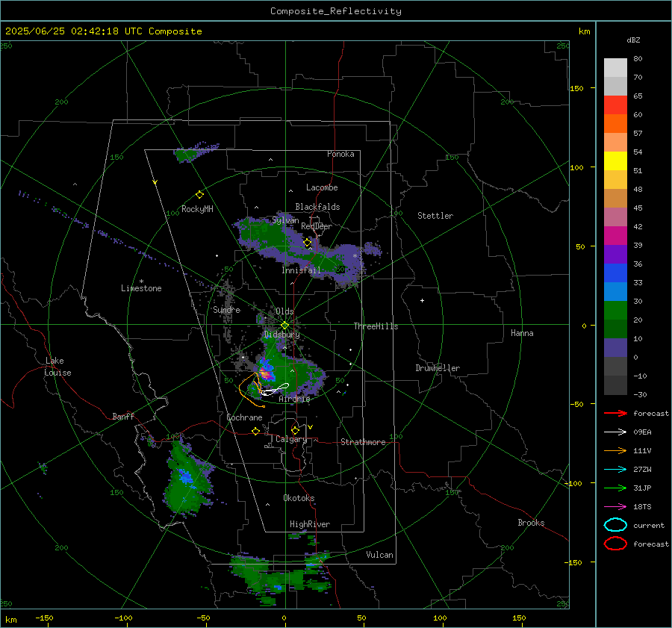Select the 20 dBZ green swatch
The image size is (672, 628).
pos(615,310)
